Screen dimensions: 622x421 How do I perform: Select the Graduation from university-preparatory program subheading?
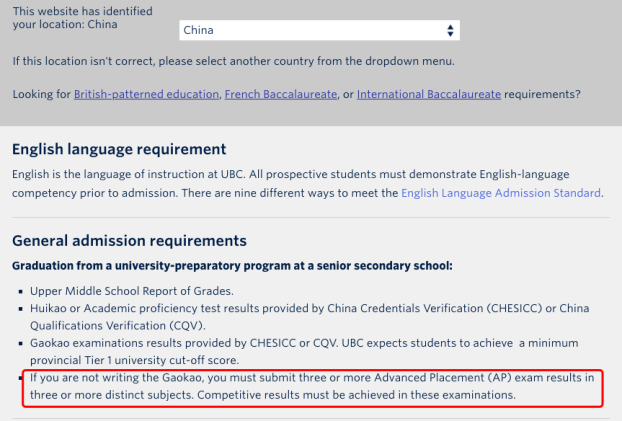[232, 265]
